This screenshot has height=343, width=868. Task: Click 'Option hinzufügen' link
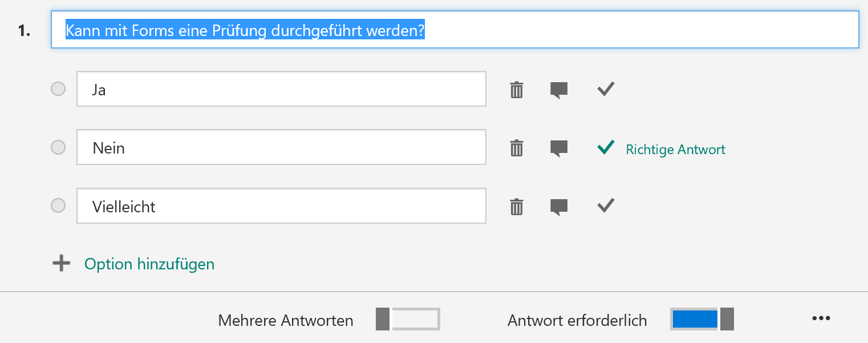click(x=149, y=264)
